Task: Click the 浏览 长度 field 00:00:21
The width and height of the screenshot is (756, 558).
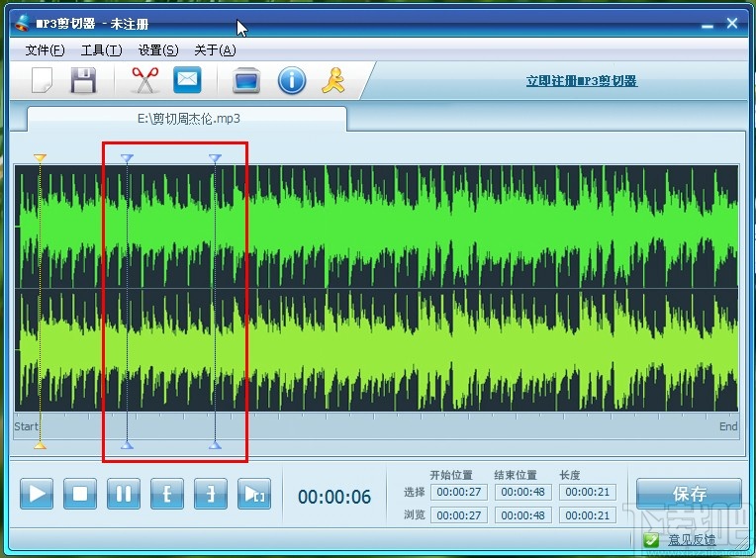Action: click(x=587, y=515)
